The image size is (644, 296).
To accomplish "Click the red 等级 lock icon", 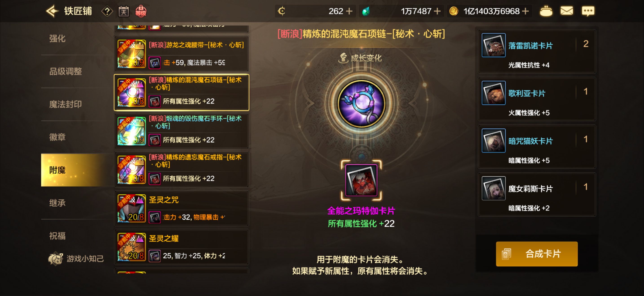I will (141, 11).
